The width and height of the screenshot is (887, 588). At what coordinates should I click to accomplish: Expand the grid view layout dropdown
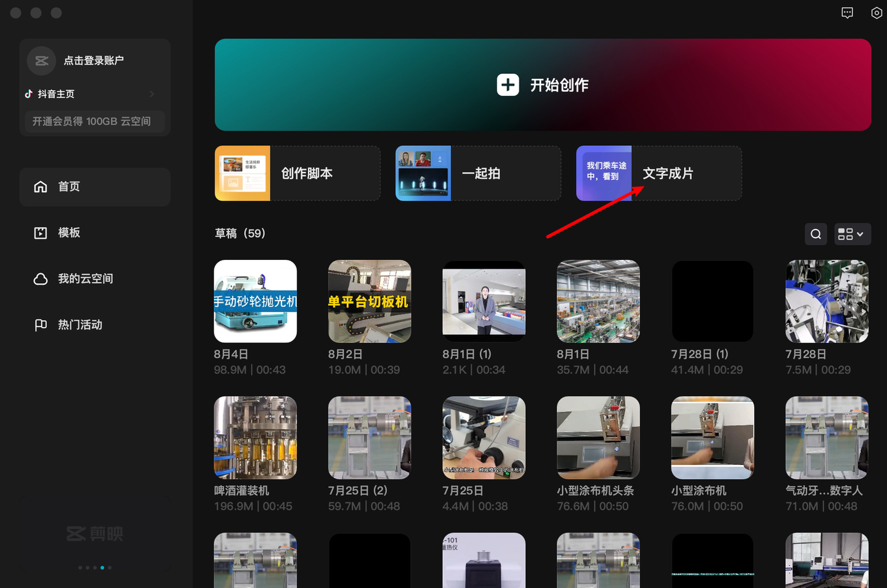click(x=853, y=234)
